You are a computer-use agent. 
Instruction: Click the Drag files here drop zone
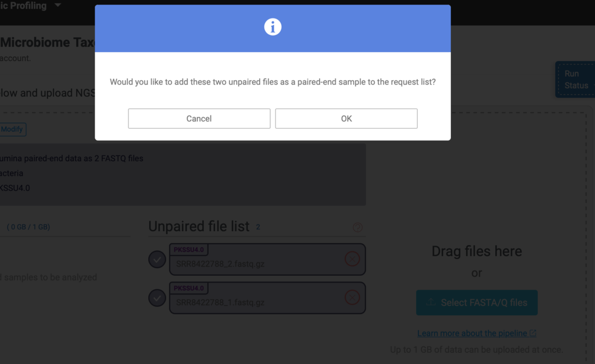[476, 251]
